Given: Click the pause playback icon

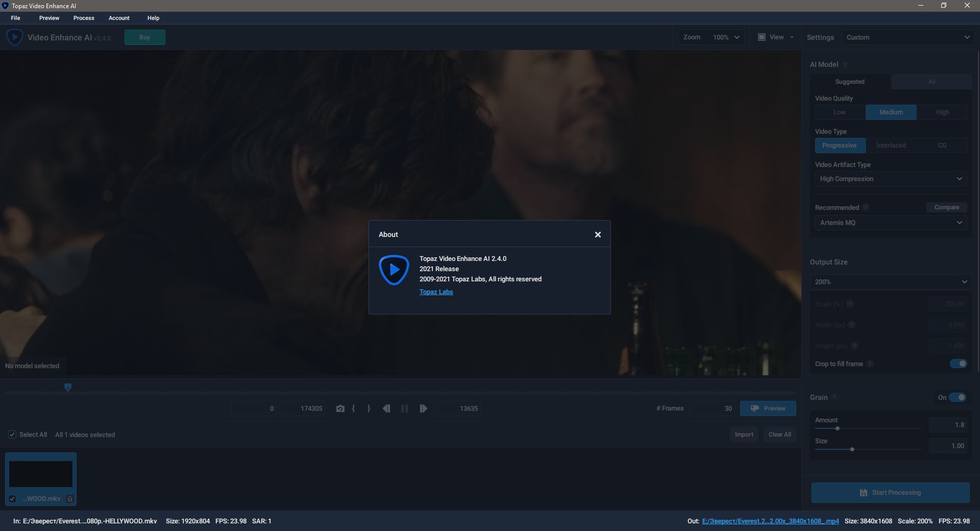Looking at the screenshot, I should click(x=405, y=408).
